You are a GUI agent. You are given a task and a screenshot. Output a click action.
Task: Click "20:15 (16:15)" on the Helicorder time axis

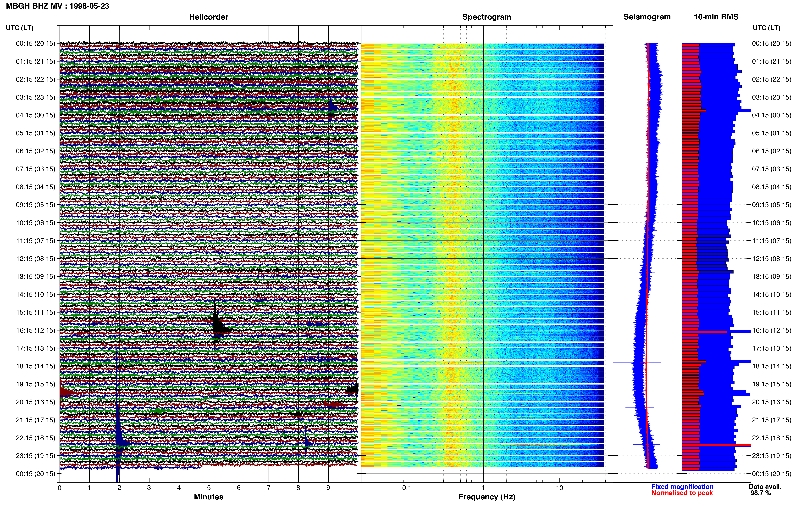pyautogui.click(x=36, y=402)
